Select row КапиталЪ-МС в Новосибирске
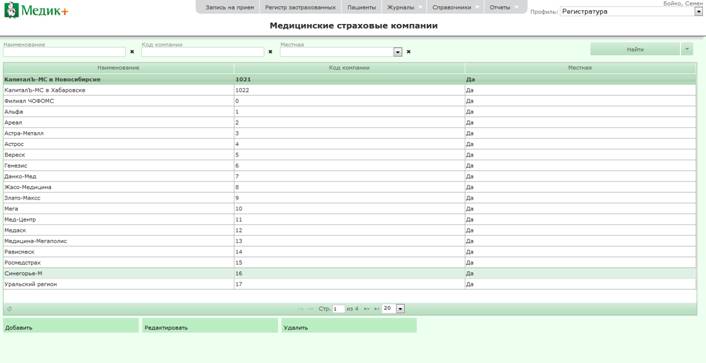 [x=349, y=79]
